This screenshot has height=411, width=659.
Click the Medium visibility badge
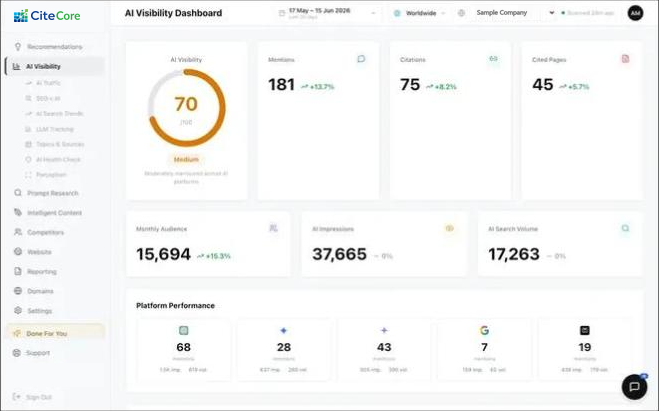pos(186,160)
